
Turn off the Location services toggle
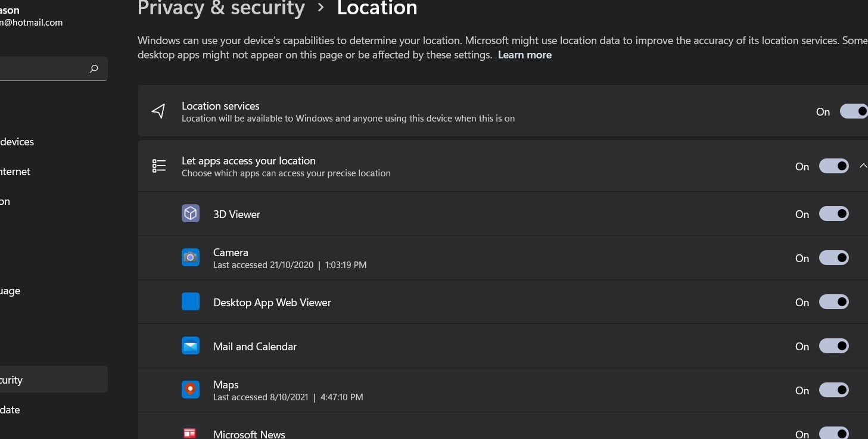click(854, 111)
